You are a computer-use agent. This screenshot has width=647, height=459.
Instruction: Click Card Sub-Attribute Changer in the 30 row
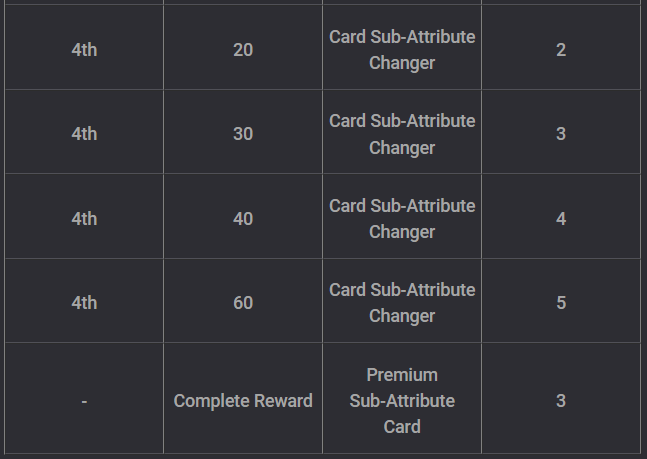(x=402, y=134)
